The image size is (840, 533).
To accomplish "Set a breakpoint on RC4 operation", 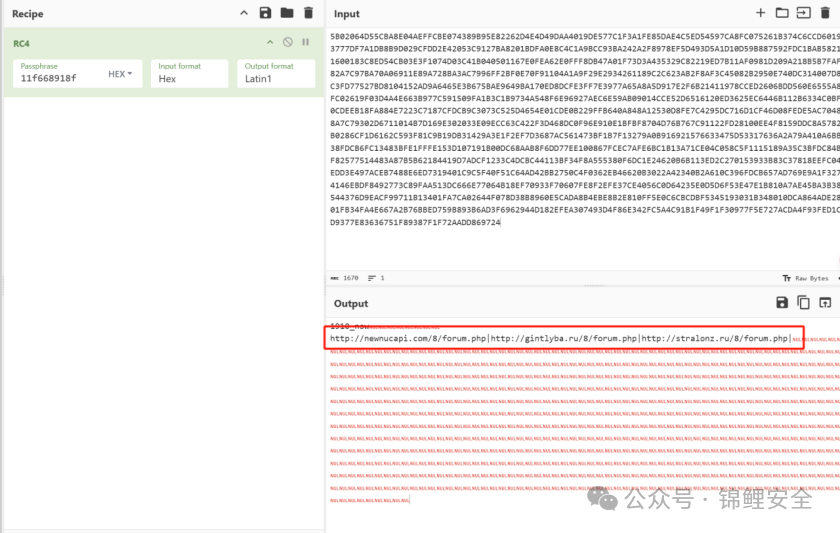I will 305,42.
